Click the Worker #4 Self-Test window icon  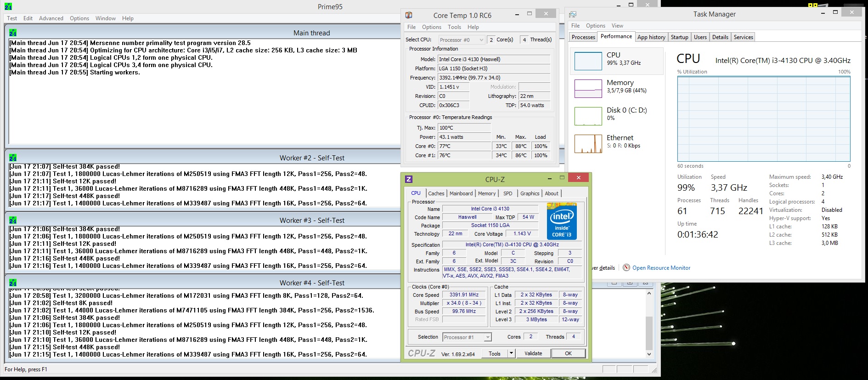pos(13,283)
